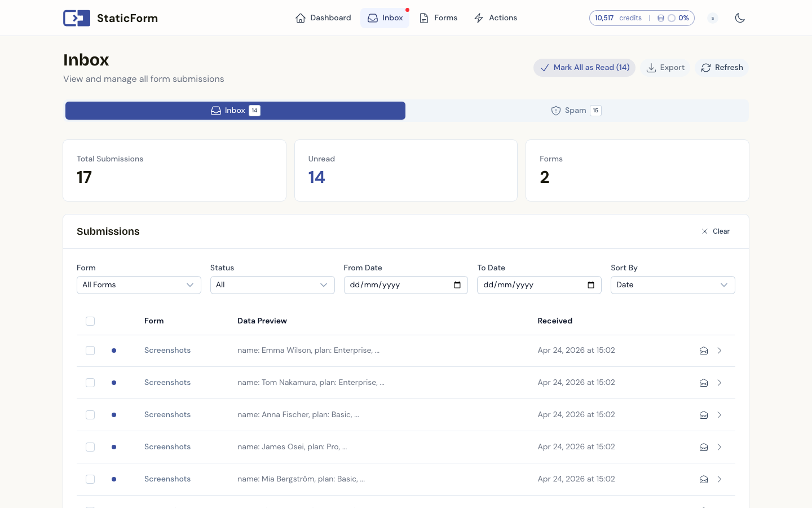This screenshot has width=812, height=508.
Task: Open Inbox in top navigation
Action: coord(385,18)
